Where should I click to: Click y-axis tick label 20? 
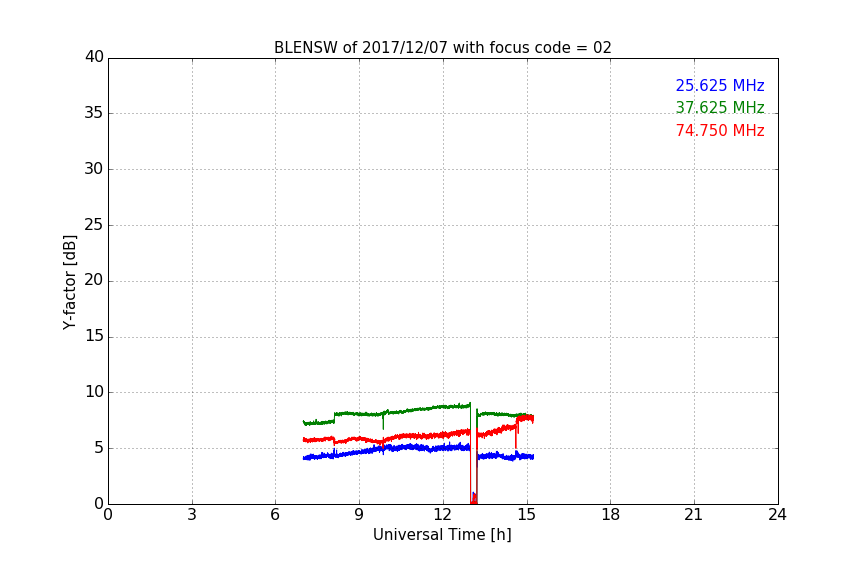click(x=94, y=281)
